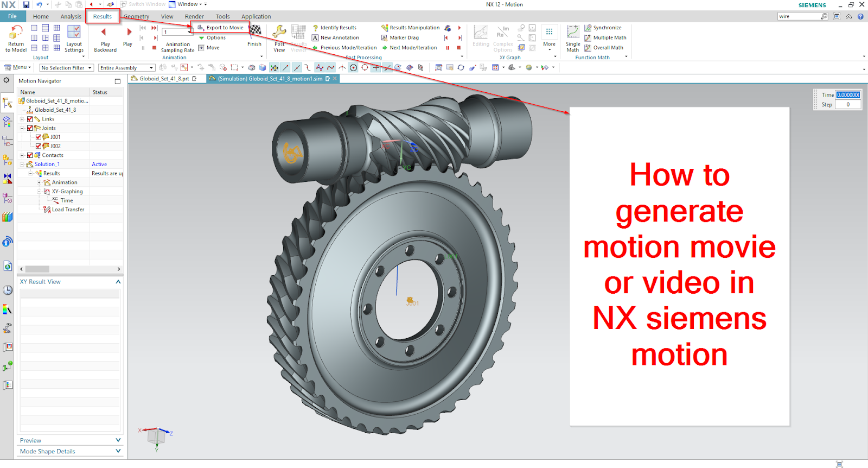Open Overall Math
The height and width of the screenshot is (468, 868).
603,48
